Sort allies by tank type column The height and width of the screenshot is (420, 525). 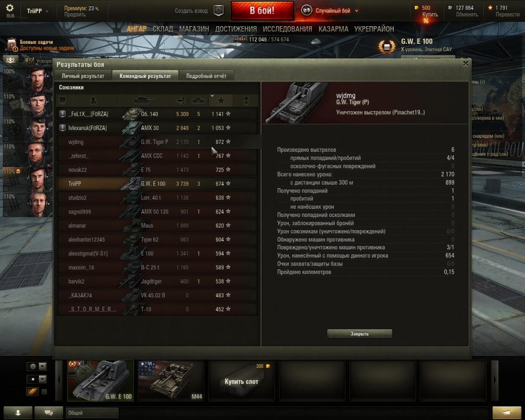[x=143, y=101]
